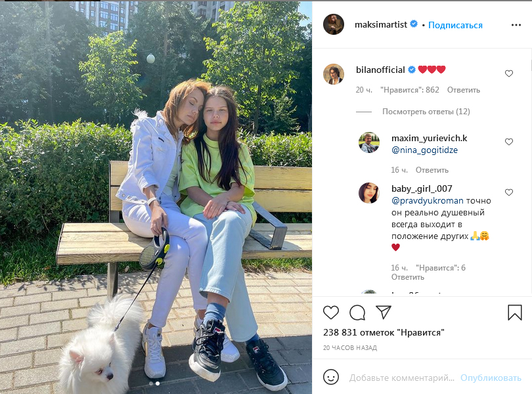This screenshot has height=394, width=532.
Task: Like the bilanofficial comment
Action: (x=508, y=74)
